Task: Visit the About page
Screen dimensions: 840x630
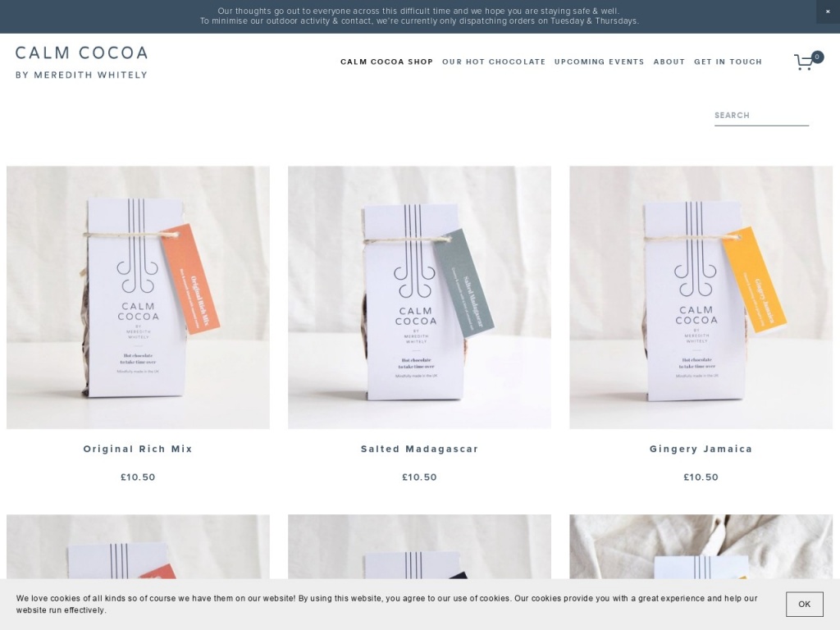Action: [x=669, y=62]
